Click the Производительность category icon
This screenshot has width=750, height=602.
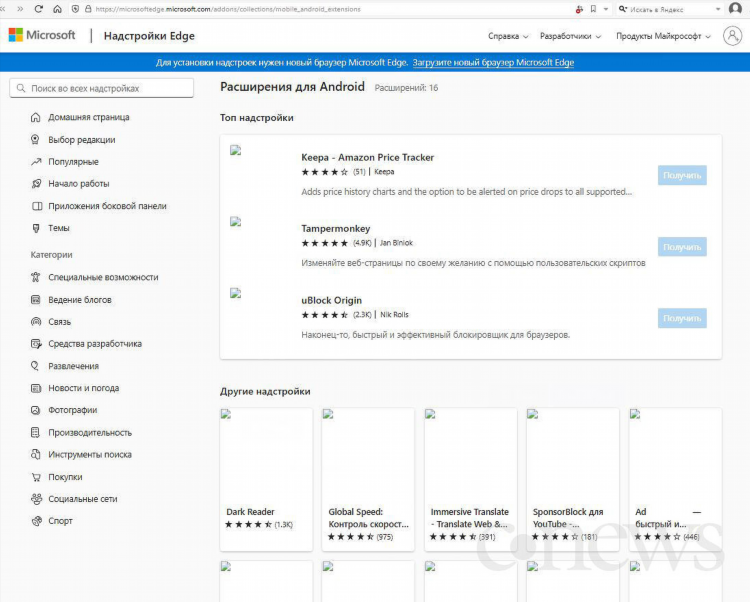[x=36, y=433]
